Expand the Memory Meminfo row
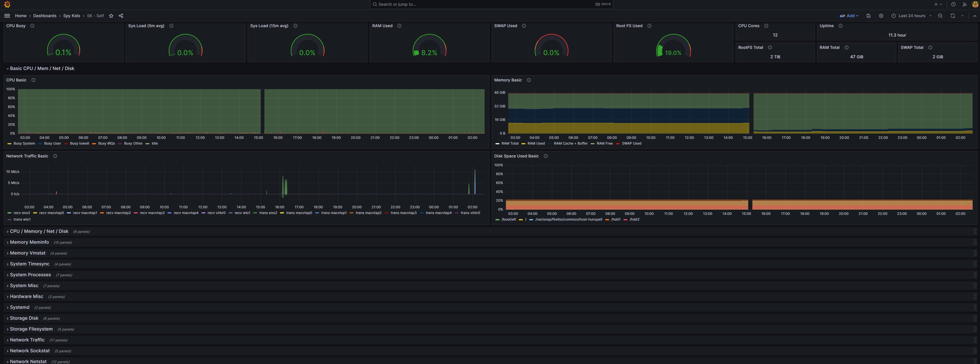Viewport: 980px width, 364px height. (x=29, y=242)
